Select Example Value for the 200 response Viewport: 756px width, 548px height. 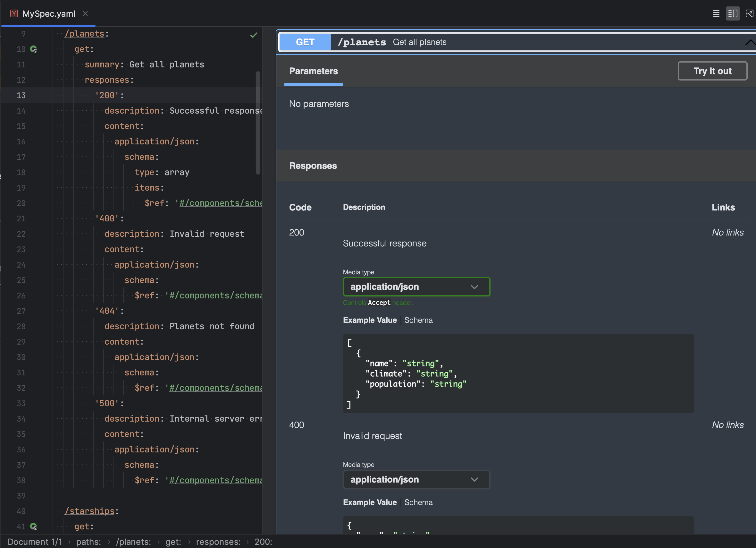pyautogui.click(x=370, y=320)
